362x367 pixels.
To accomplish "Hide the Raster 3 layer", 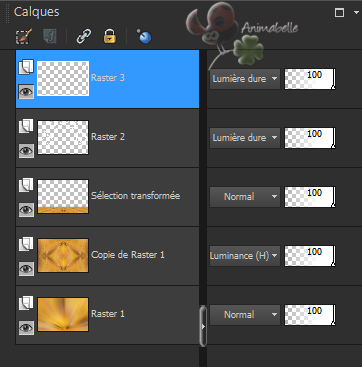I will click(26, 92).
